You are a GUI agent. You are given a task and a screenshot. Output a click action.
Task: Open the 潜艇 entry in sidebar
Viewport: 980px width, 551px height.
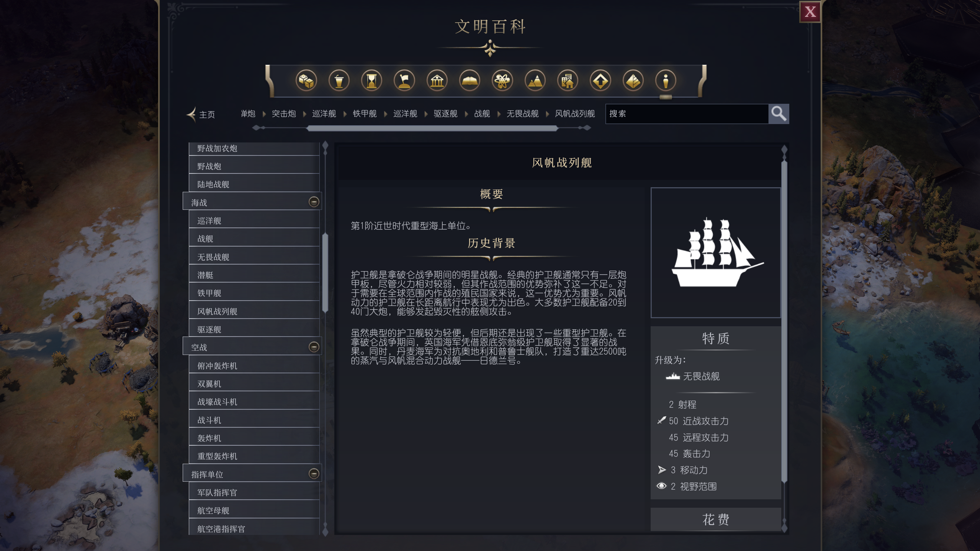pos(254,275)
